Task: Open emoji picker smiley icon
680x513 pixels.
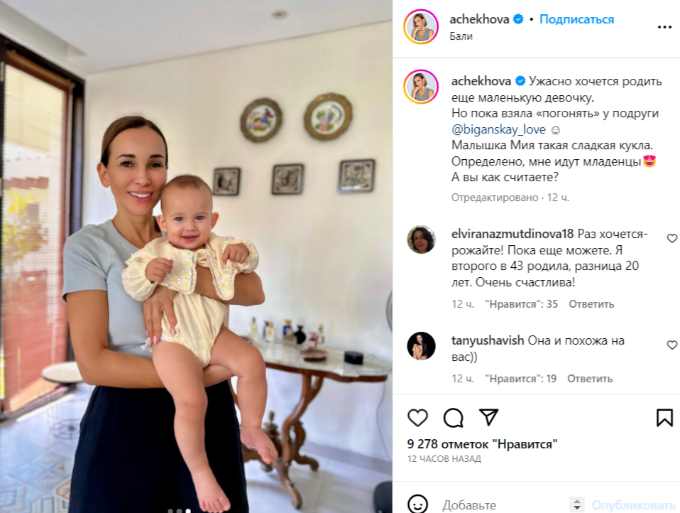Action: [418, 504]
